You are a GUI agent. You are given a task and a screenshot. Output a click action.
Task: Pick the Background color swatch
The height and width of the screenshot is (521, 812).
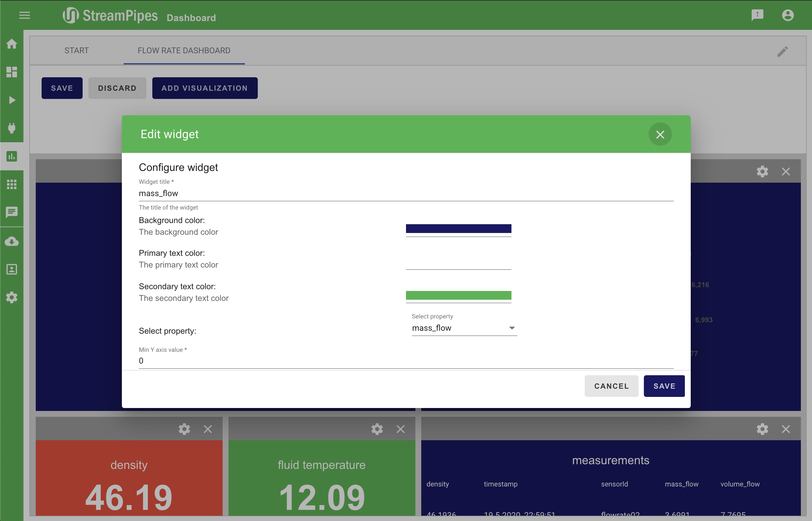pos(458,229)
